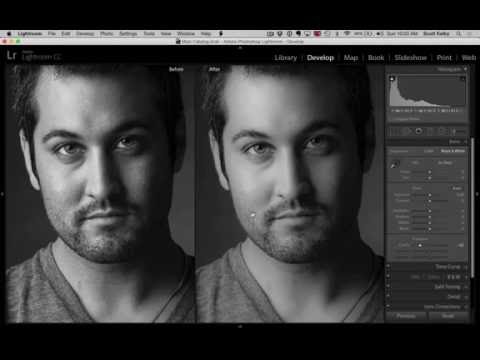Set treatment to Color
Image resolution: width=480 pixels, height=360 pixels.
[x=429, y=151]
